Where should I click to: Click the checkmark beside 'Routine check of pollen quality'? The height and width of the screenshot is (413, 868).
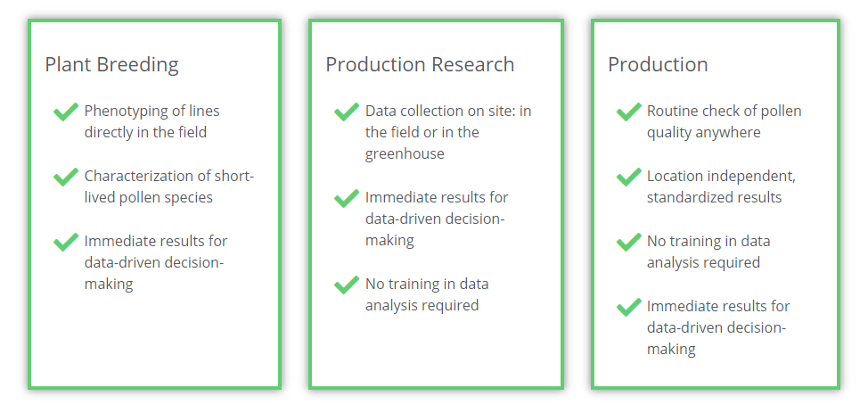click(x=628, y=112)
